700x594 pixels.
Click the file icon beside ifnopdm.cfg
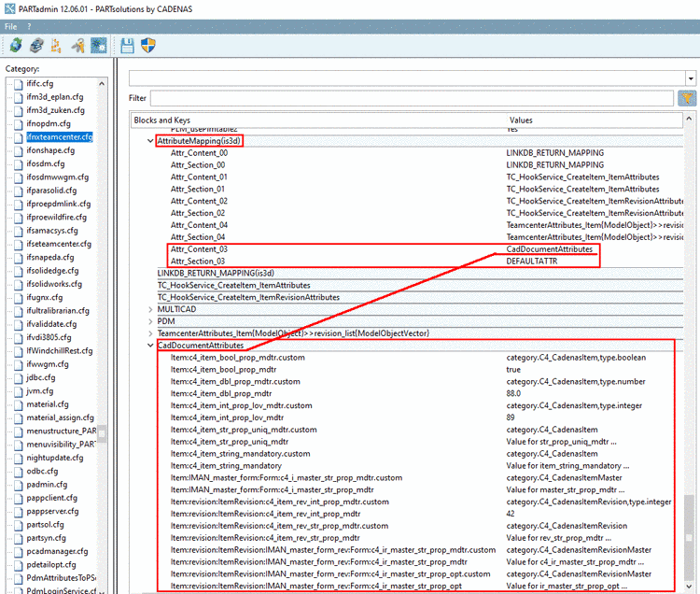coord(19,124)
